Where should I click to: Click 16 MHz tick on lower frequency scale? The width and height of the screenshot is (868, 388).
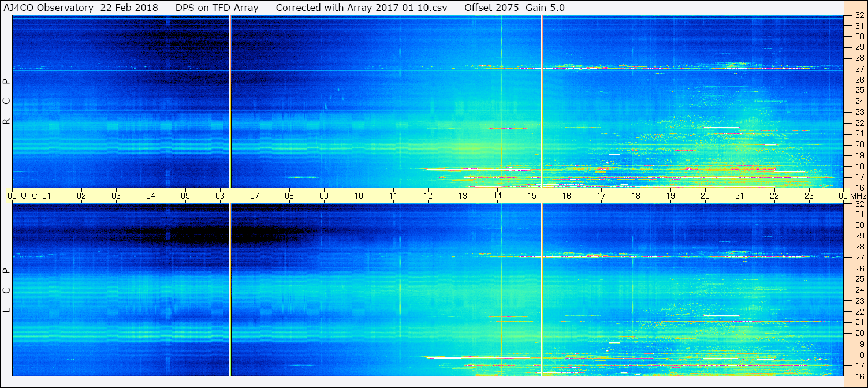pyautogui.click(x=859, y=376)
